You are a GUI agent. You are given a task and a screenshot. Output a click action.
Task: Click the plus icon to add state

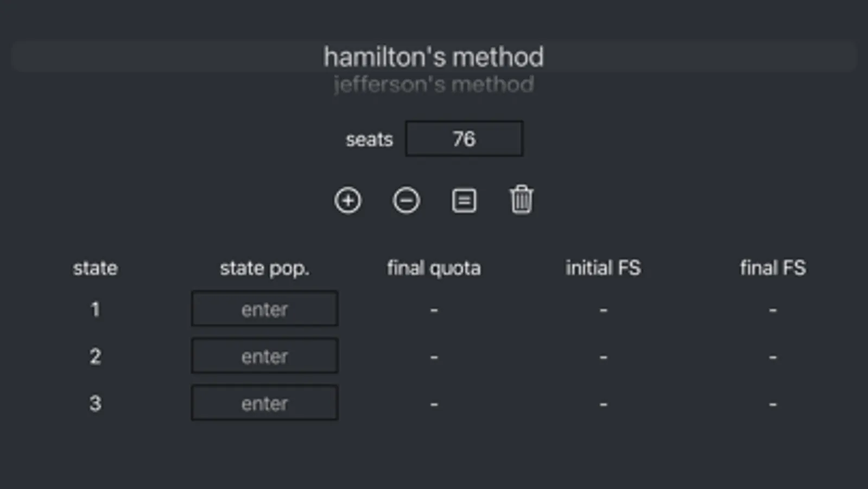point(347,200)
